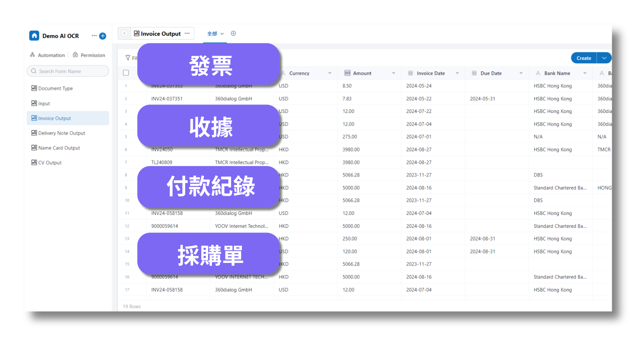The width and height of the screenshot is (644, 362).
Task: Open Name Card Output form
Action: [68, 147]
